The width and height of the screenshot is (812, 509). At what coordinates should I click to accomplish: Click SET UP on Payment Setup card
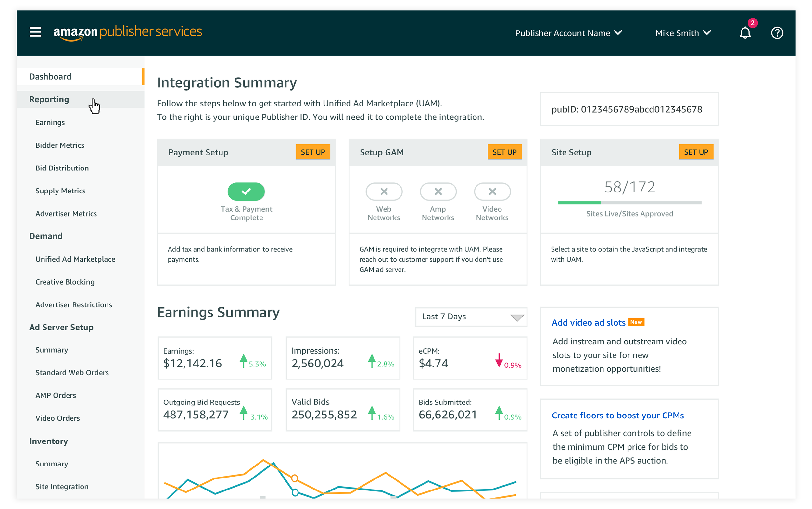[x=312, y=152]
